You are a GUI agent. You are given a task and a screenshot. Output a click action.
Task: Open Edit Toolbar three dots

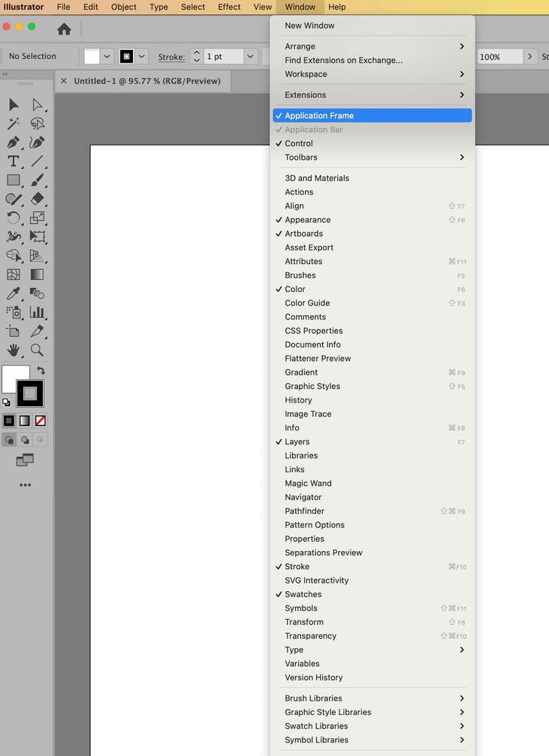25,485
